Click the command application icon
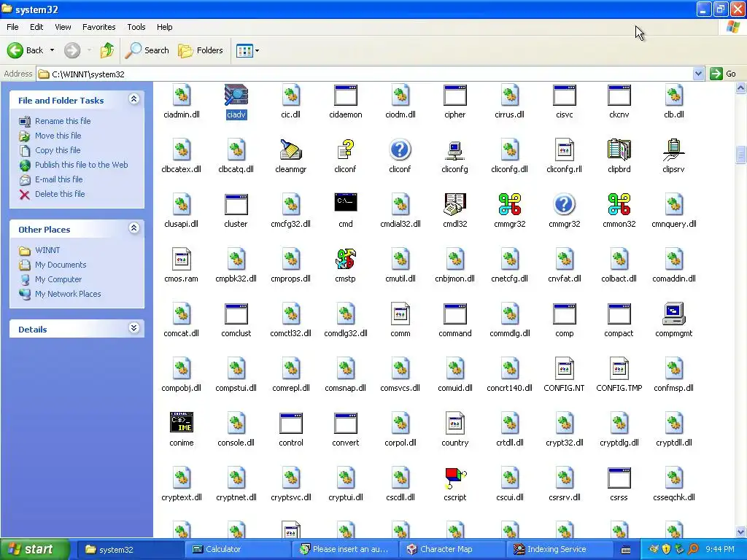This screenshot has width=747, height=560. pyautogui.click(x=455, y=314)
